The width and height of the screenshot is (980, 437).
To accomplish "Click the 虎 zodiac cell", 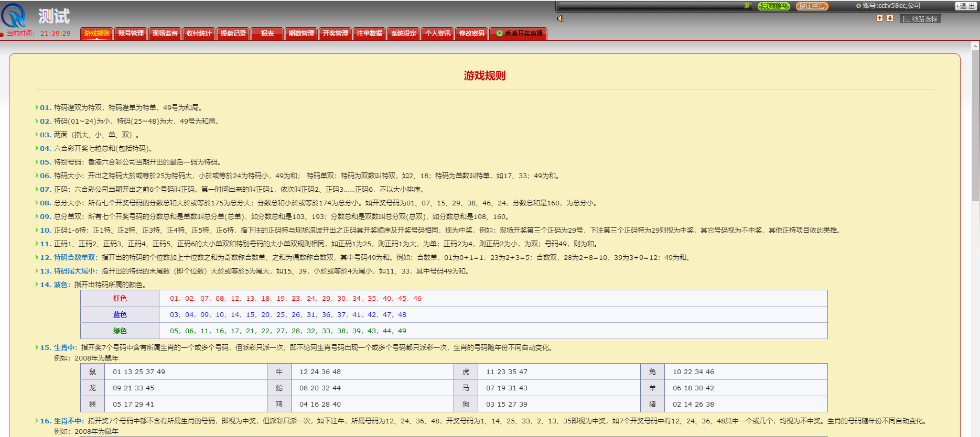I will pyautogui.click(x=466, y=372).
